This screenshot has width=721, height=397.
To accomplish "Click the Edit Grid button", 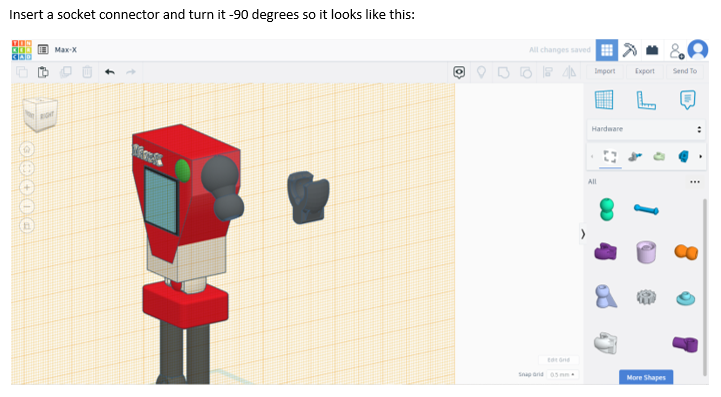I will [x=558, y=360].
